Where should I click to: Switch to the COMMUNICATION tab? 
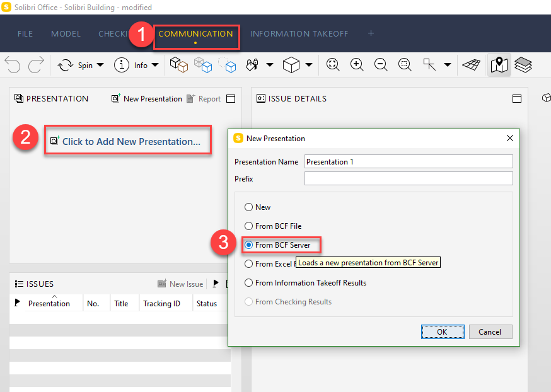click(195, 34)
